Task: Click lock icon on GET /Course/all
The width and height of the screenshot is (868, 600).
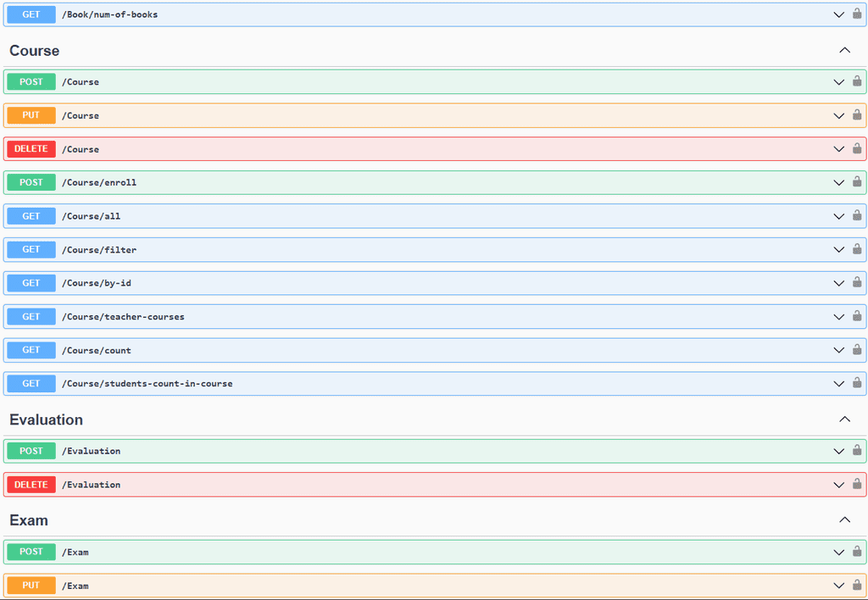Action: [x=857, y=215]
